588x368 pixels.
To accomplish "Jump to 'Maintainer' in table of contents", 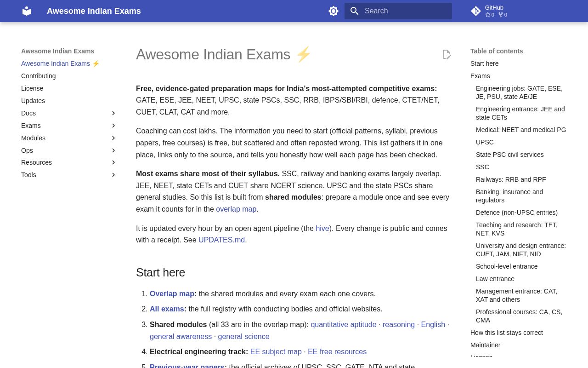I will coord(486,345).
